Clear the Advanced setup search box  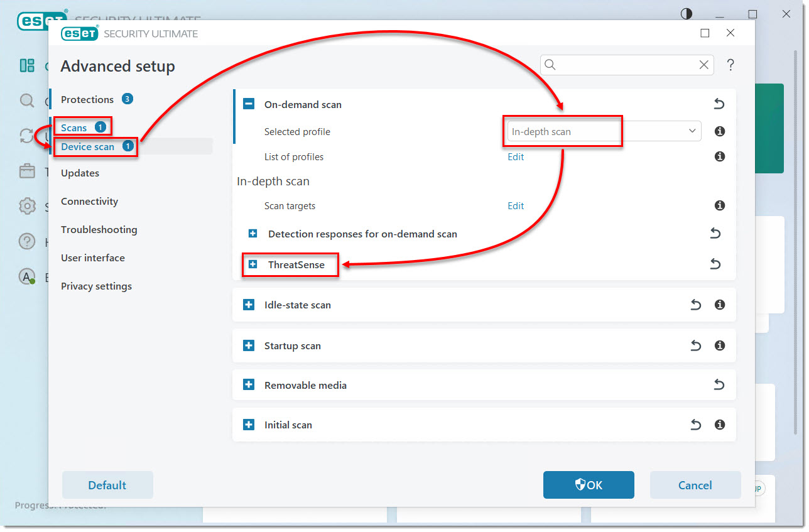704,65
